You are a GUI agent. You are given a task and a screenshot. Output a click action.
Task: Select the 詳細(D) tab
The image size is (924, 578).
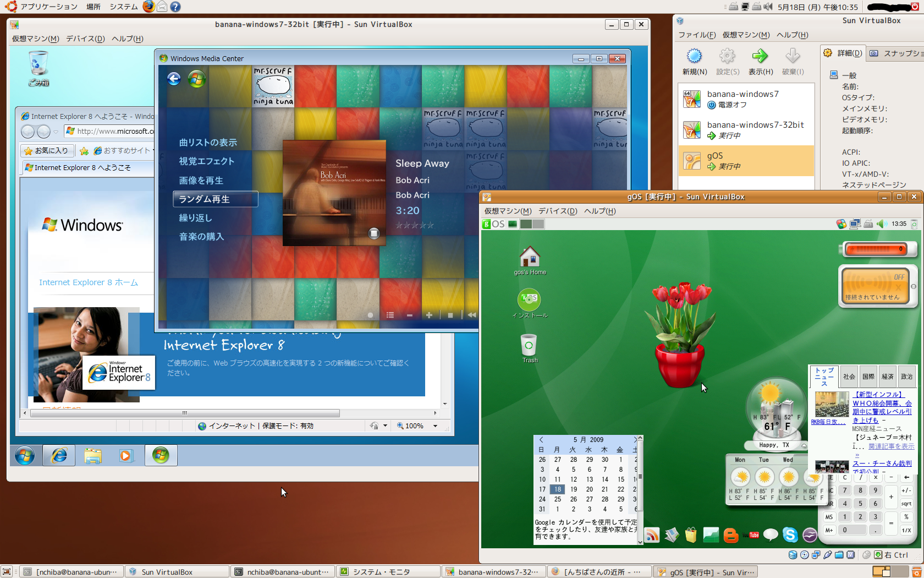(843, 53)
